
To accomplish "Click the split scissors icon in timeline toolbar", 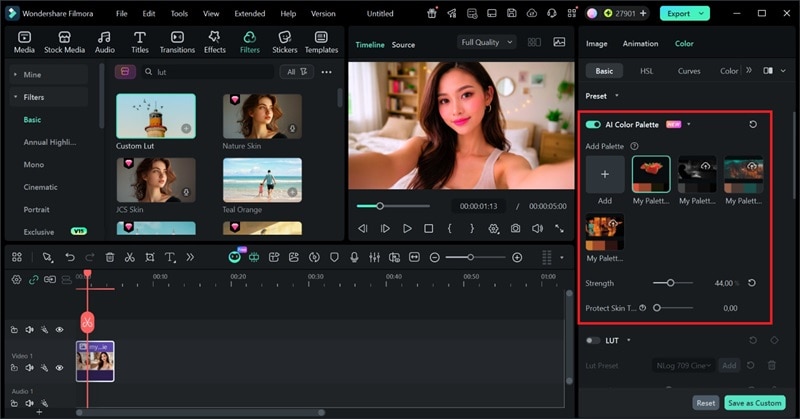I will tap(130, 257).
